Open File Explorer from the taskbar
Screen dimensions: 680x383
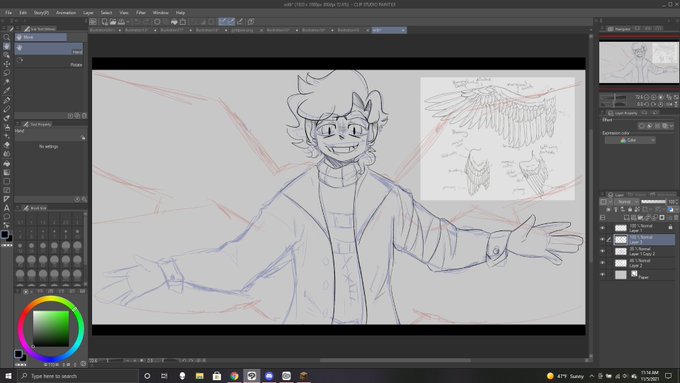199,376
